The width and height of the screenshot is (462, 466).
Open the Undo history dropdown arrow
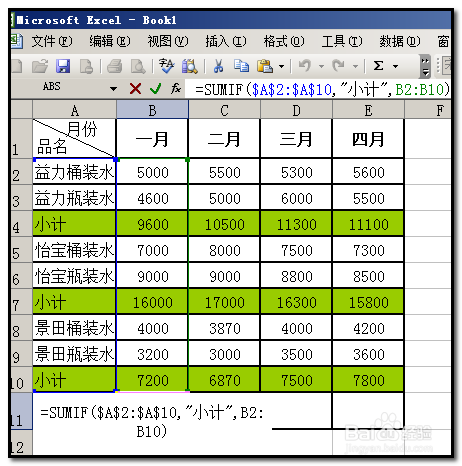click(x=321, y=66)
